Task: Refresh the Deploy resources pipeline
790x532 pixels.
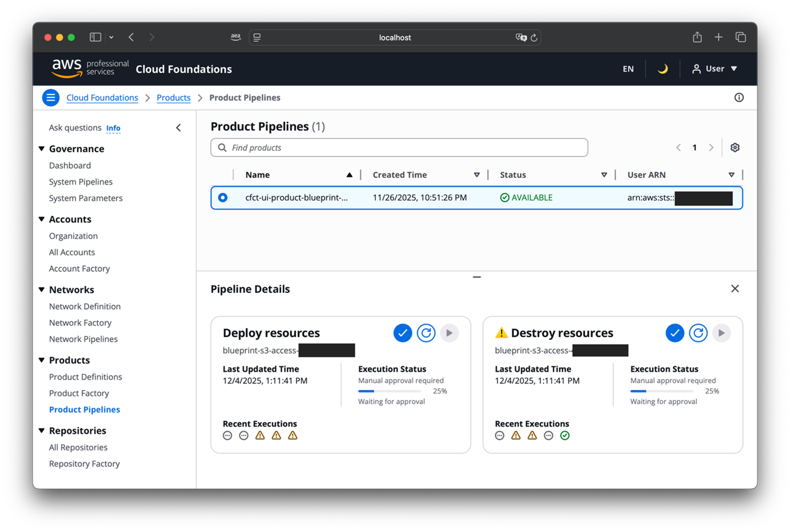Action: (x=426, y=333)
